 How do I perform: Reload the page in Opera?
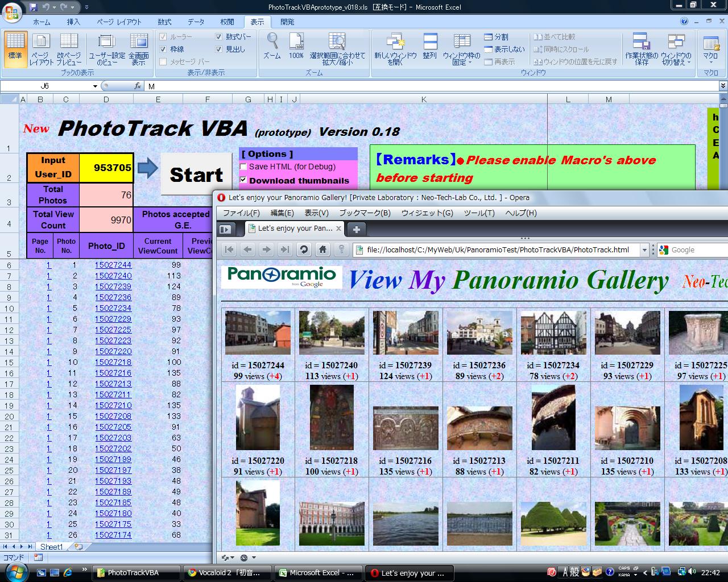pos(304,250)
